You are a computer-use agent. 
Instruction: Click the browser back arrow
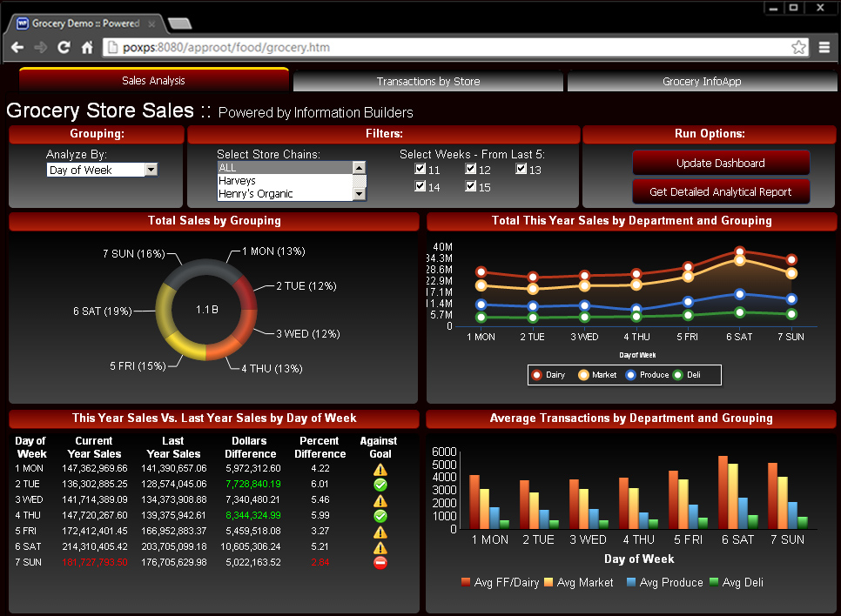(17, 47)
